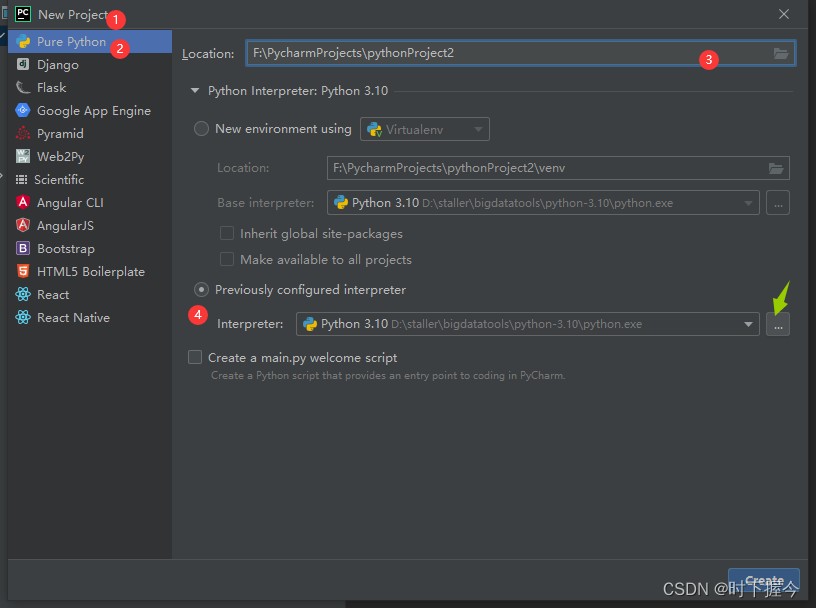Image resolution: width=816 pixels, height=608 pixels.
Task: Click the PyCharm logo in title bar
Action: (x=23, y=14)
